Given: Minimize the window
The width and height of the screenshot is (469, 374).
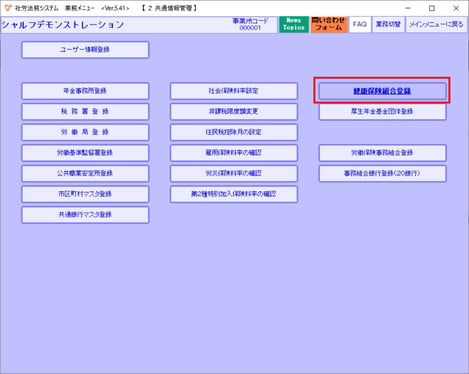Looking at the screenshot, I should click(408, 8).
